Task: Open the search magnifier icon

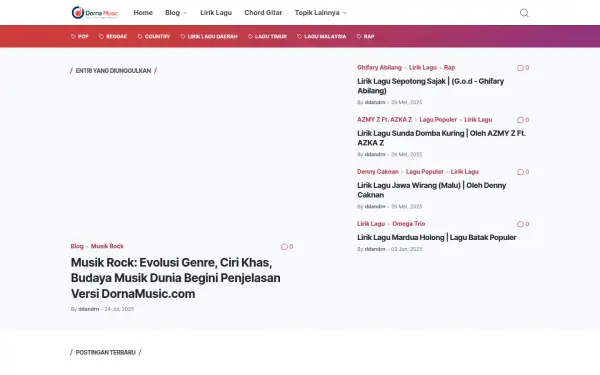Action: click(x=524, y=13)
